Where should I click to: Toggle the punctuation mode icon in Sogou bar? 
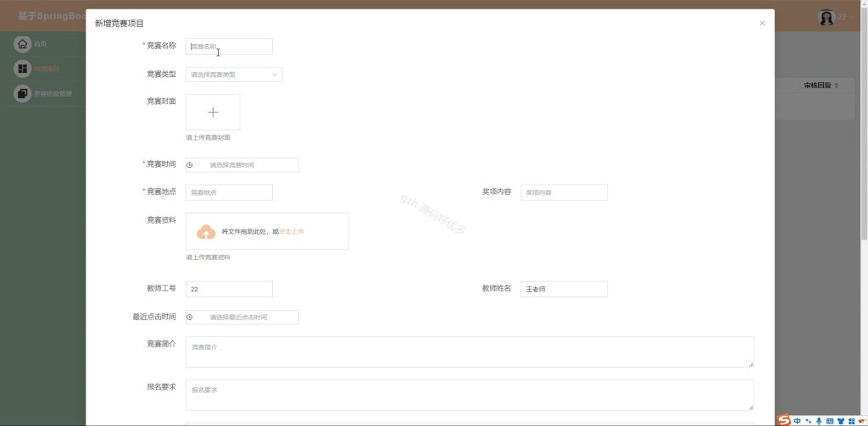[x=808, y=421]
